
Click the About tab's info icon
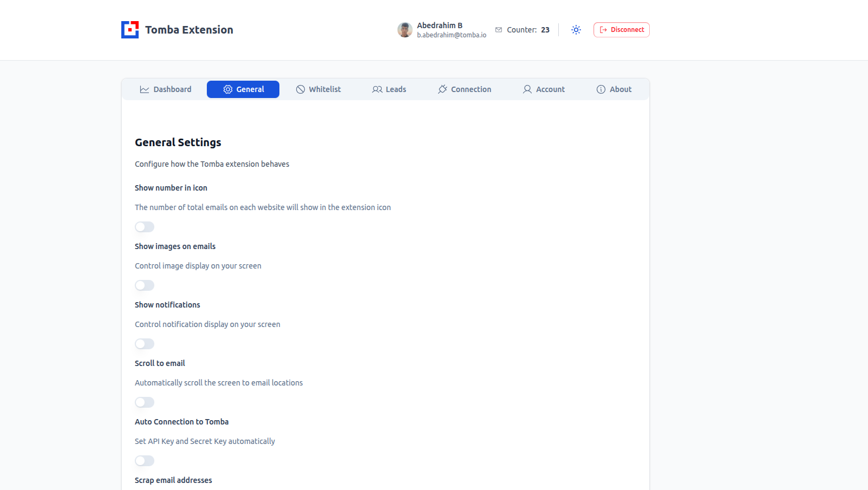click(x=601, y=89)
